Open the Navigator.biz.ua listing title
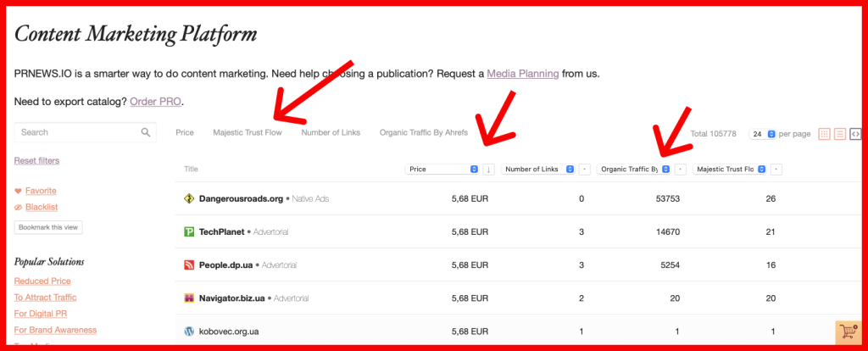This screenshot has width=868, height=351. (x=232, y=298)
